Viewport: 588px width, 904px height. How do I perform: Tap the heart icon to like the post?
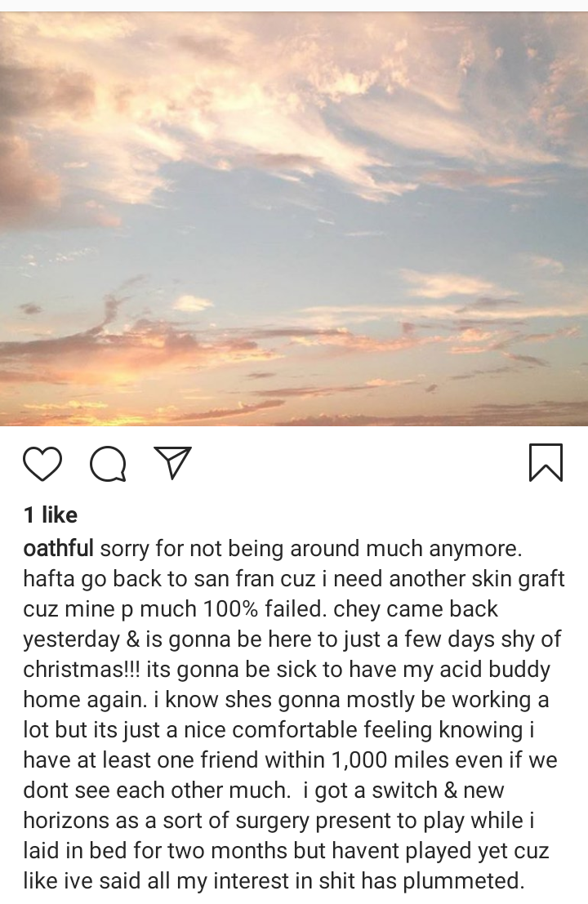tap(42, 463)
